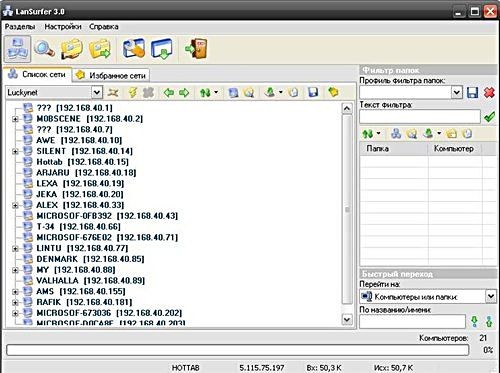Click the По названию/имени input field
Image resolution: width=500 pixels, height=373 pixels.
[x=412, y=322]
